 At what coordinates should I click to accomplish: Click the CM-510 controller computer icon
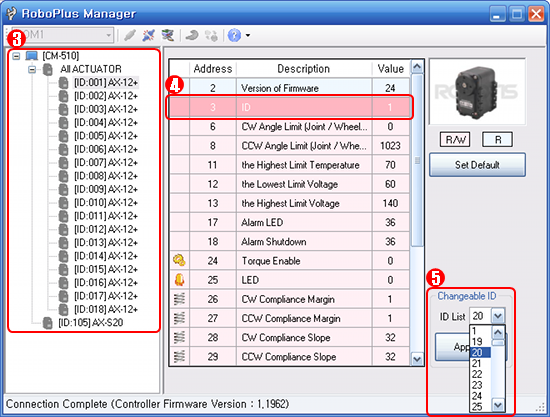click(32, 55)
